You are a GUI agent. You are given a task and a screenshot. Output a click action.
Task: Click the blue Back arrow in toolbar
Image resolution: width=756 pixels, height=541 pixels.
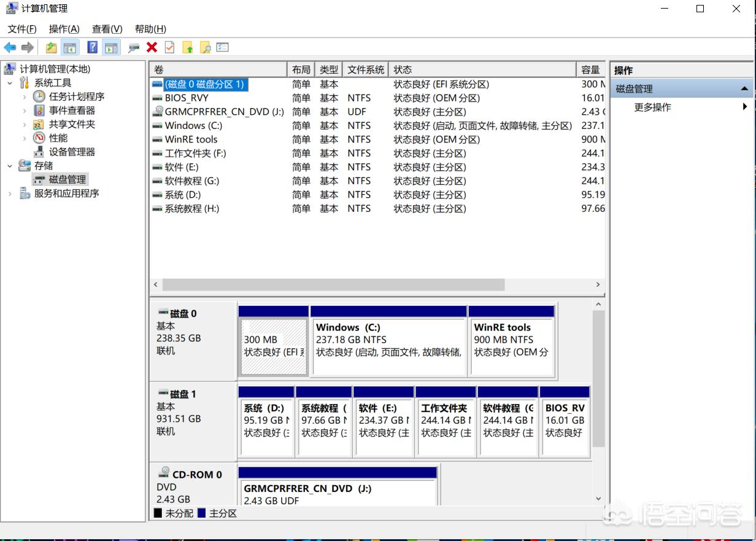click(10, 47)
